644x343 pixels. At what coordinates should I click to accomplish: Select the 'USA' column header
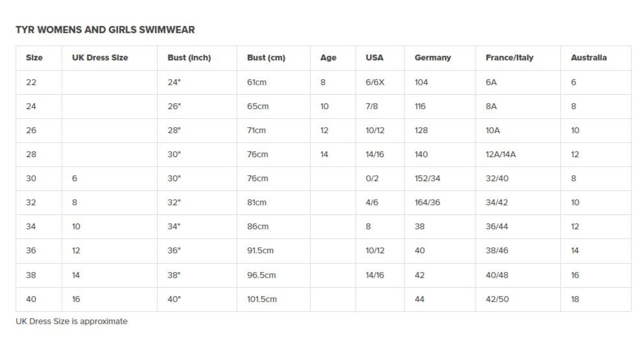tap(375, 58)
